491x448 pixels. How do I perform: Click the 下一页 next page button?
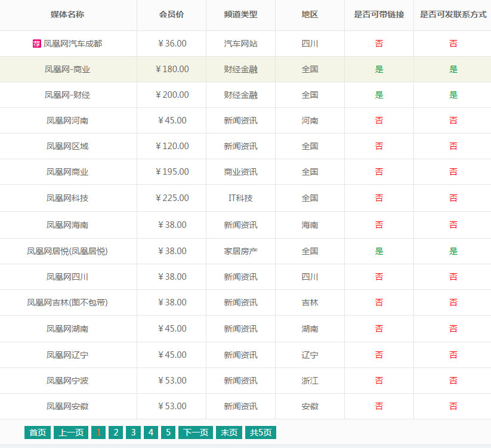pos(195,432)
